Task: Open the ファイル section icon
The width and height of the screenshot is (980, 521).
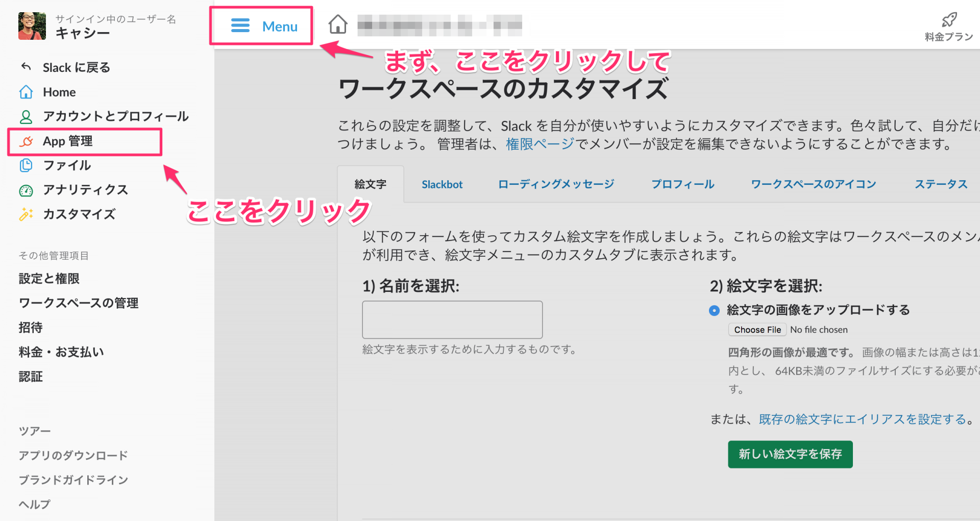Action: click(26, 165)
